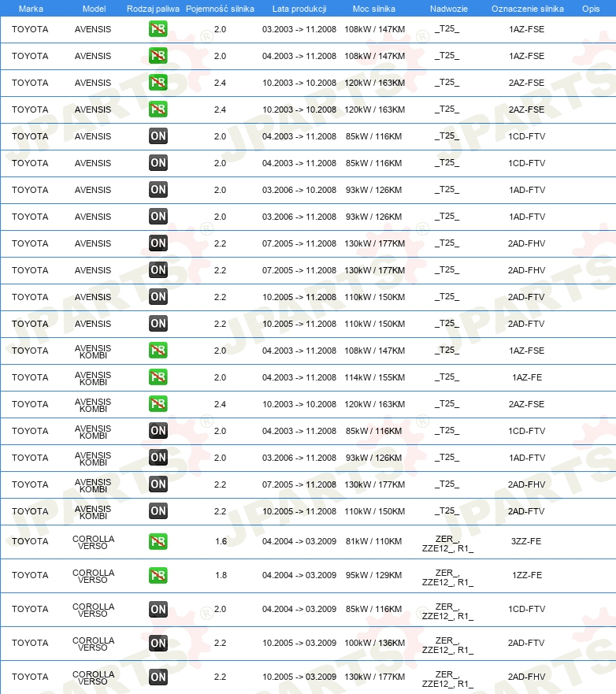Screen dimensions: 616x694
Task: Click the Oznaczenie silnika column header
Action: pyautogui.click(x=528, y=9)
